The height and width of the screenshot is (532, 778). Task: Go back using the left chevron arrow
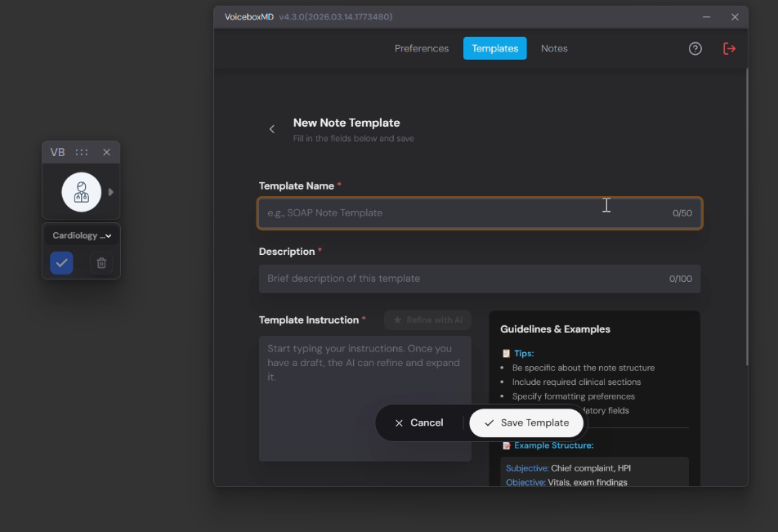click(x=272, y=129)
